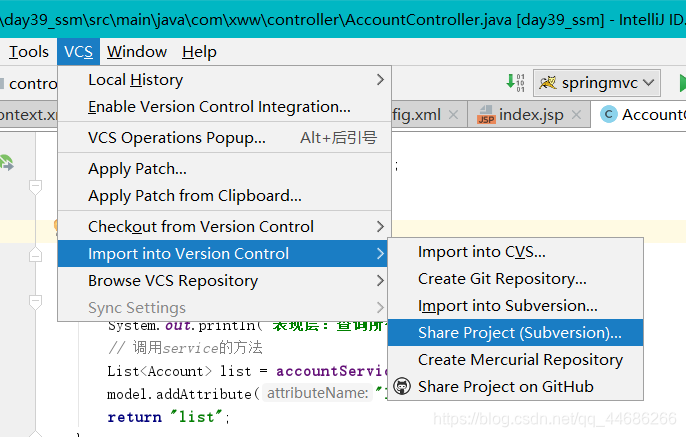
Task: Close the tab ending in fig.xml
Action: coord(454,115)
